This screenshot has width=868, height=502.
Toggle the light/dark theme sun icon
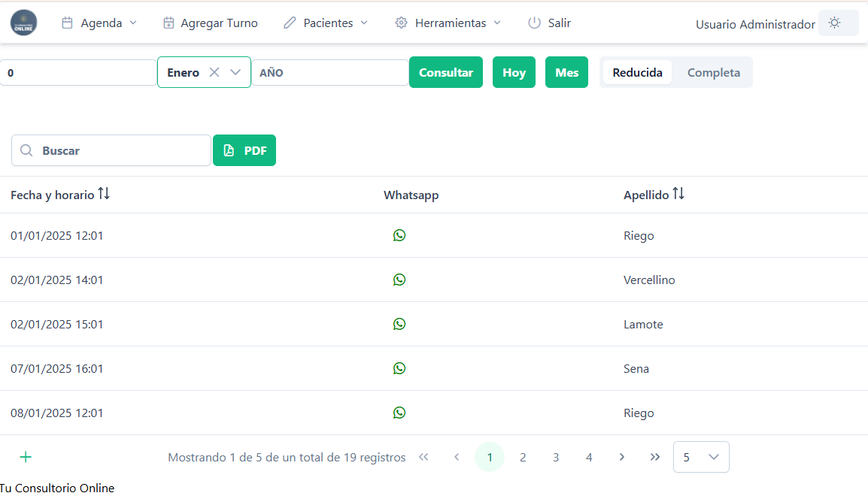pyautogui.click(x=834, y=23)
